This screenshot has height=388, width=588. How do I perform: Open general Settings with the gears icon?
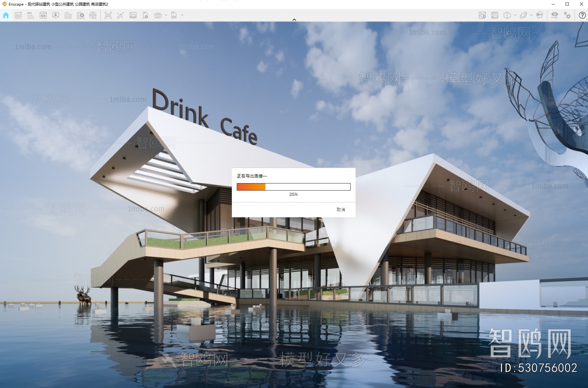pos(567,15)
